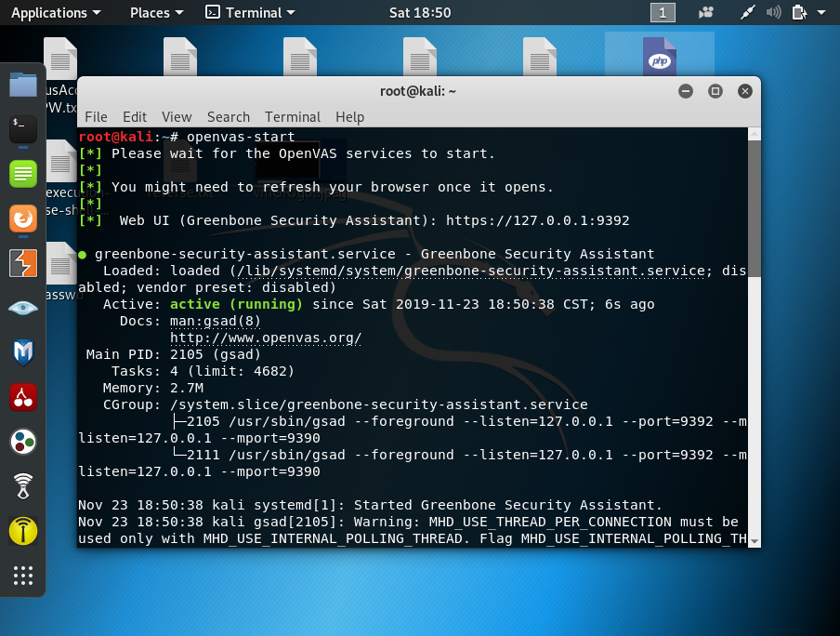Open the Places menu

pos(156,12)
